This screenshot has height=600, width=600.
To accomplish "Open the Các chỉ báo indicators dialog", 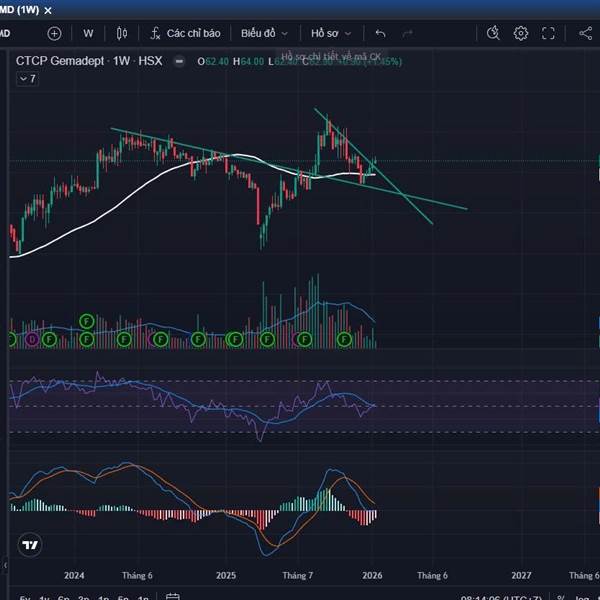I will (186, 34).
